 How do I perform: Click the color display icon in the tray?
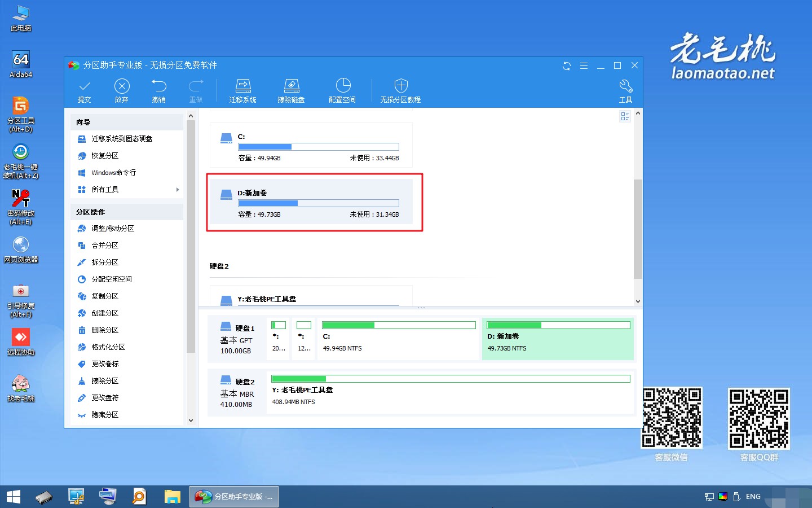click(x=723, y=497)
